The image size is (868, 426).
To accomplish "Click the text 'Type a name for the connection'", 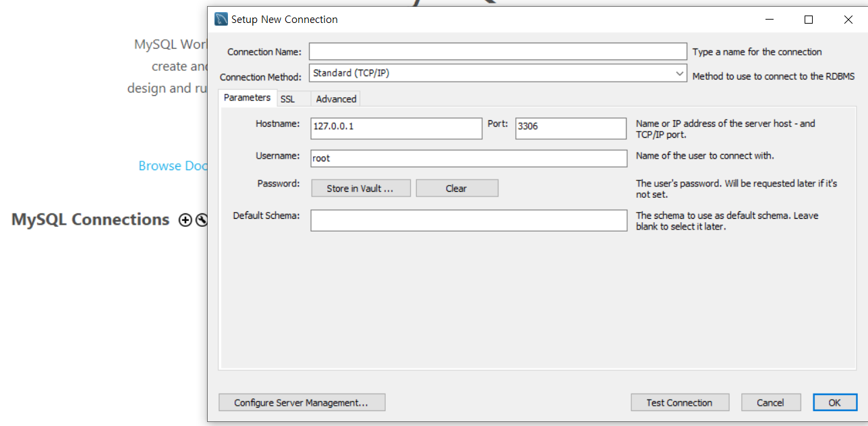I will pyautogui.click(x=757, y=52).
